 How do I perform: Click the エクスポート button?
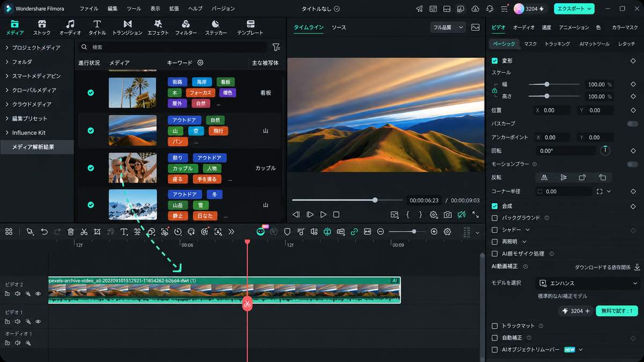coord(574,9)
